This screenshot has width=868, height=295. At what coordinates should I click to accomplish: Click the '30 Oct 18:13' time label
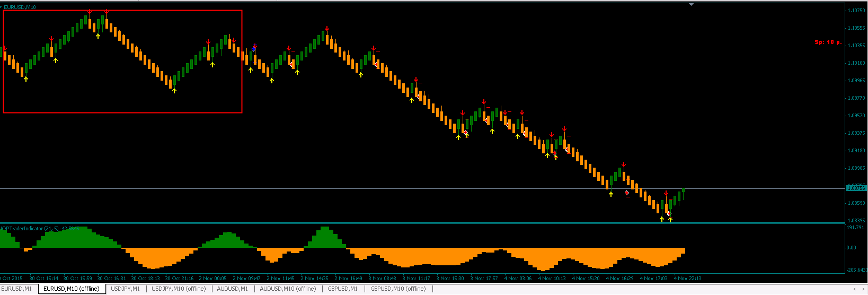pyautogui.click(x=146, y=278)
